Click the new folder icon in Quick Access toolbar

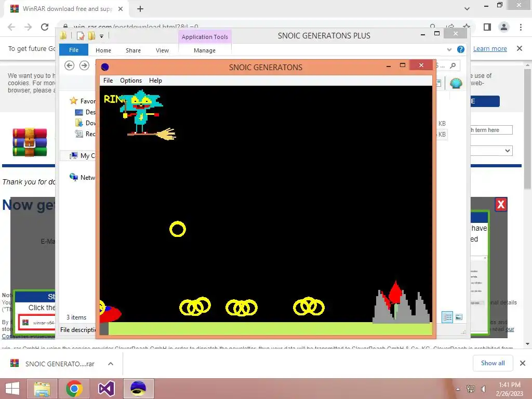click(x=91, y=36)
